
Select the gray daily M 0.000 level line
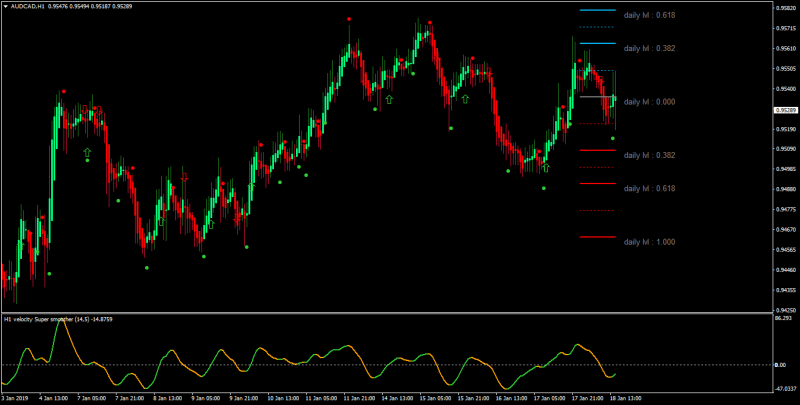(x=597, y=96)
